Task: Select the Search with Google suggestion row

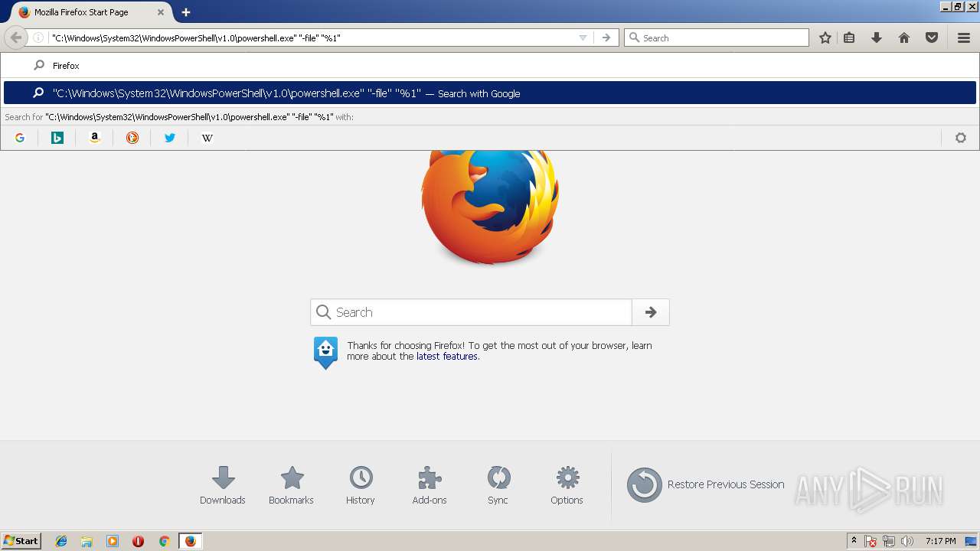Action: point(490,93)
